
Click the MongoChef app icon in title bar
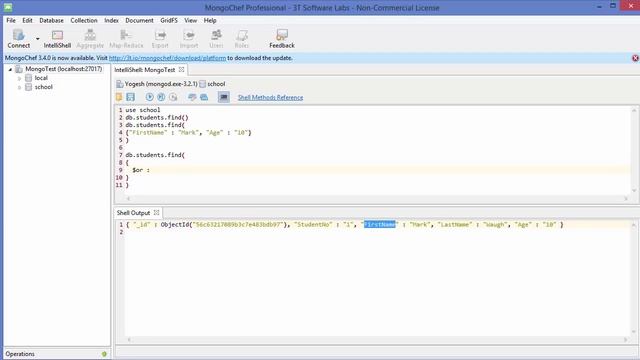(8, 7)
